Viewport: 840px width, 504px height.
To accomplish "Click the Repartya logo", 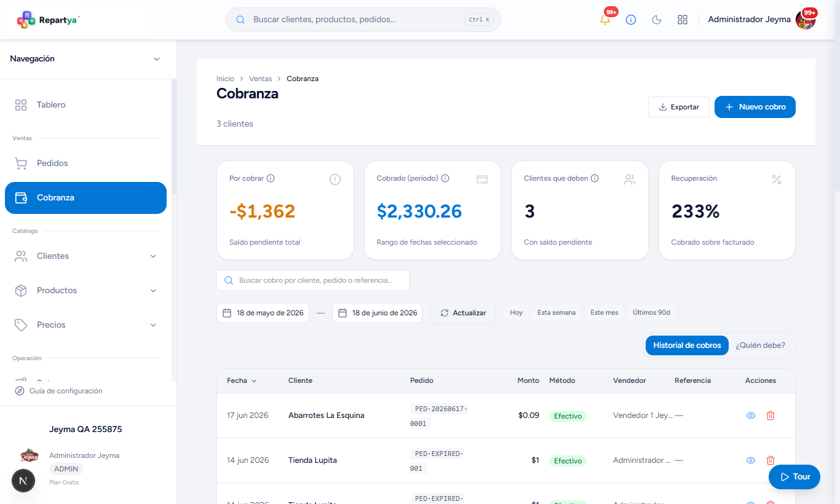I will [48, 20].
